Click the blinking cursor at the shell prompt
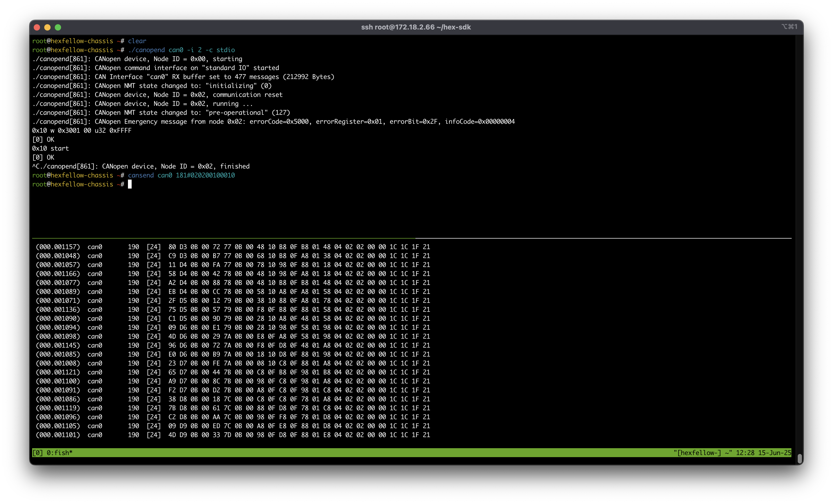This screenshot has height=504, width=833. 130,184
